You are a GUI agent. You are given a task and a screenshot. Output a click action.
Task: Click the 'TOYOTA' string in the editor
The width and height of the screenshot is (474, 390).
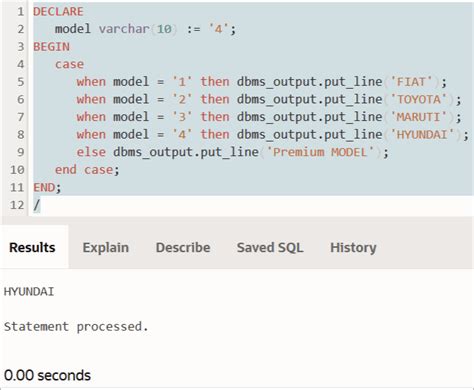pos(418,99)
